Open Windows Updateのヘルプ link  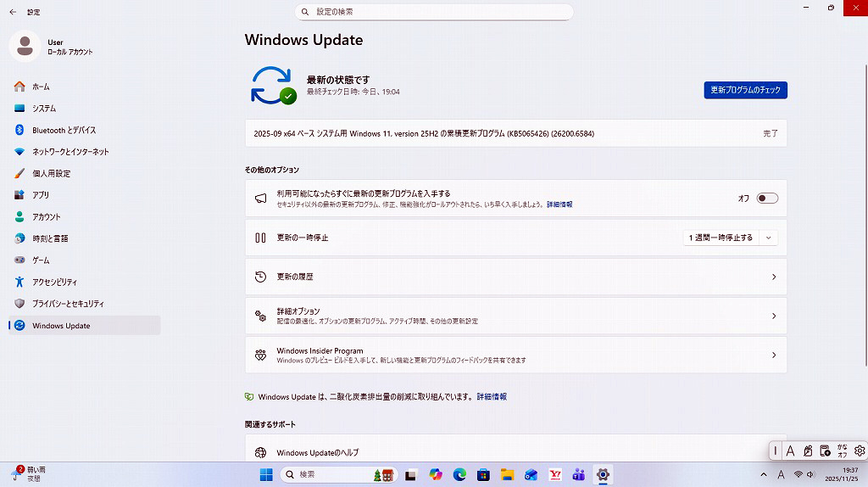coord(317,453)
